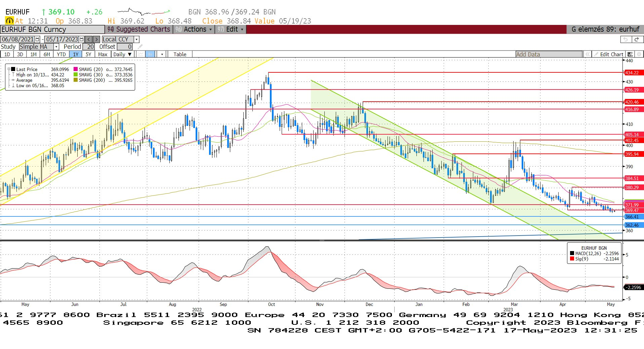Open the Daily periodicity dropdown
Viewport: 644px width, 349px height.
122,54
